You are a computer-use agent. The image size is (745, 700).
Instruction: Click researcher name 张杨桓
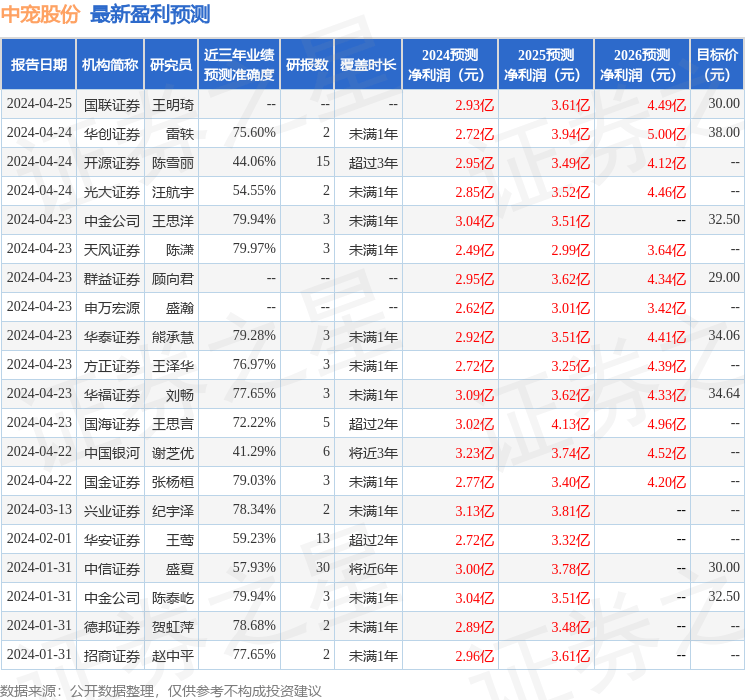[173, 482]
